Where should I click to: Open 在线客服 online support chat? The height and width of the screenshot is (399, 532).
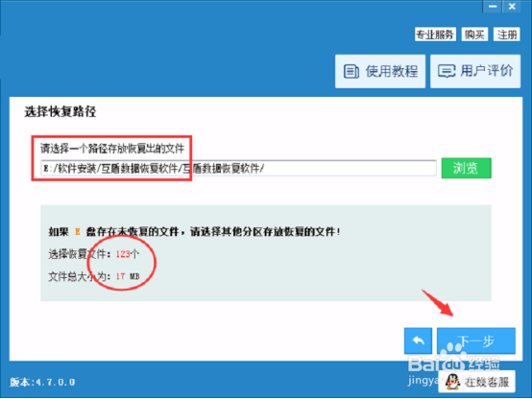click(x=476, y=382)
